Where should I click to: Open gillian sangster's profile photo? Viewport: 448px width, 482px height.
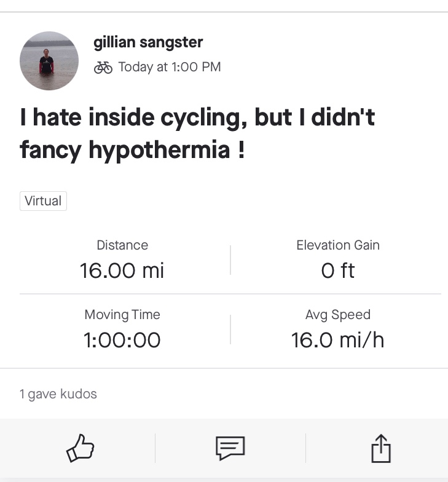(49, 61)
